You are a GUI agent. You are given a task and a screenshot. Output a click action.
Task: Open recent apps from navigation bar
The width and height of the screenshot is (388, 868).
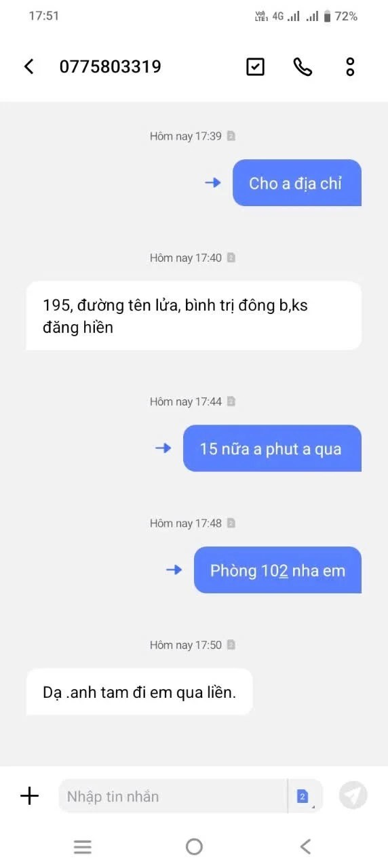pos(83,846)
